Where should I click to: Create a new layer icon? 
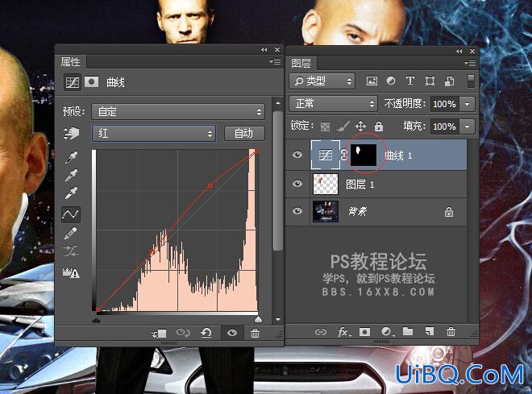point(429,331)
